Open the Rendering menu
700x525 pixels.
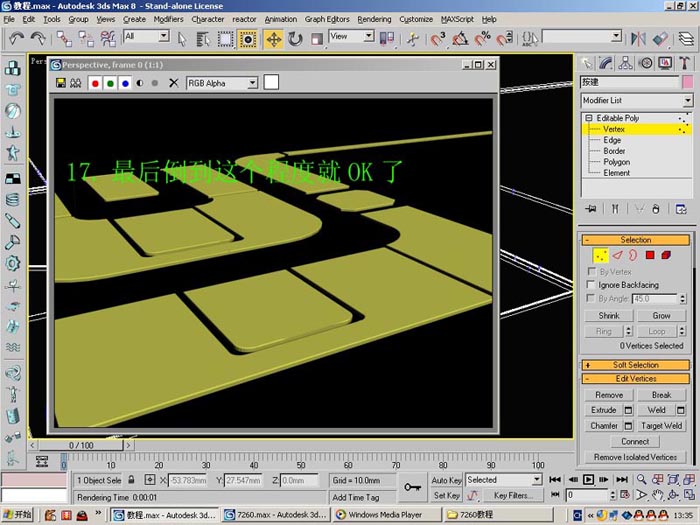[374, 19]
